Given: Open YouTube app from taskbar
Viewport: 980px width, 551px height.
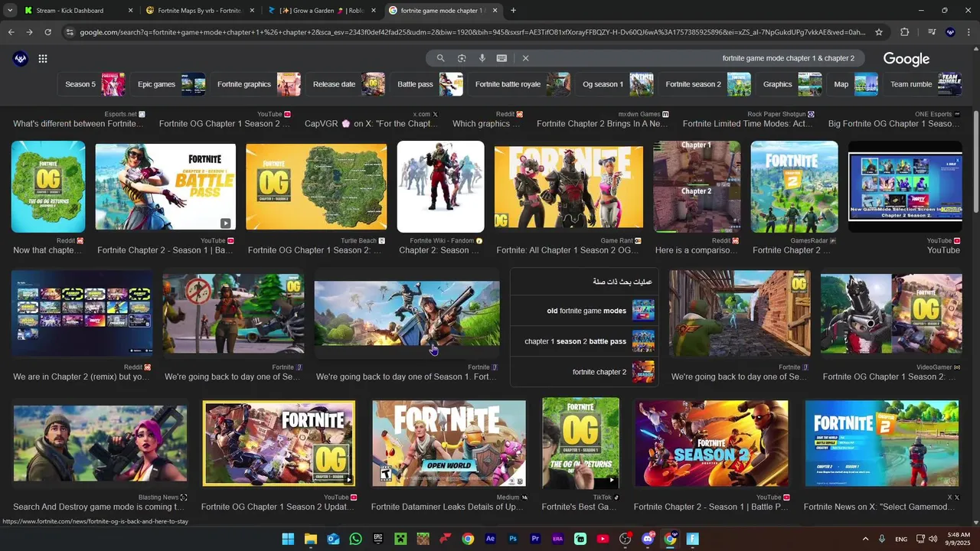Looking at the screenshot, I should (603, 539).
